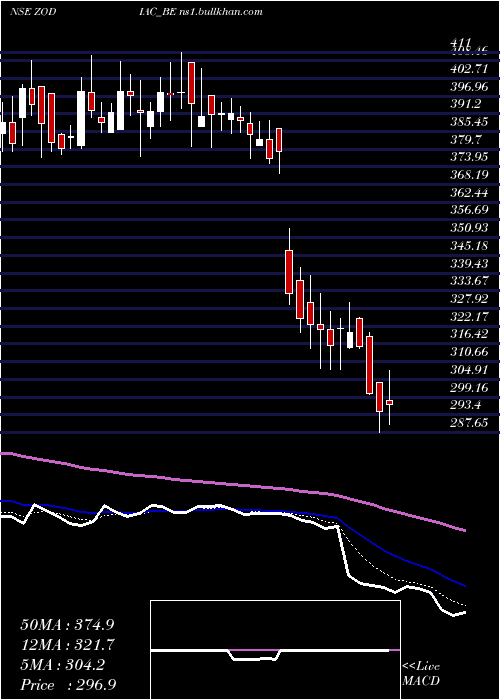Click the 350.93 price axis label
This screenshot has width=500, height=700.
point(470,228)
